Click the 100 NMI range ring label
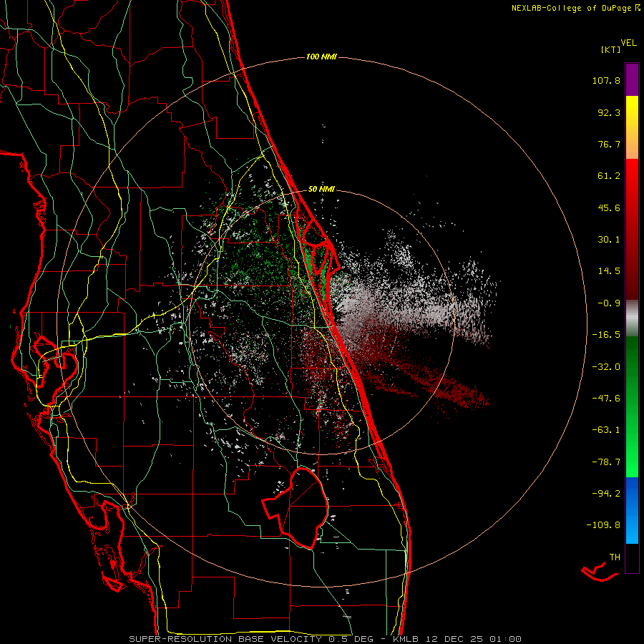 (x=321, y=57)
